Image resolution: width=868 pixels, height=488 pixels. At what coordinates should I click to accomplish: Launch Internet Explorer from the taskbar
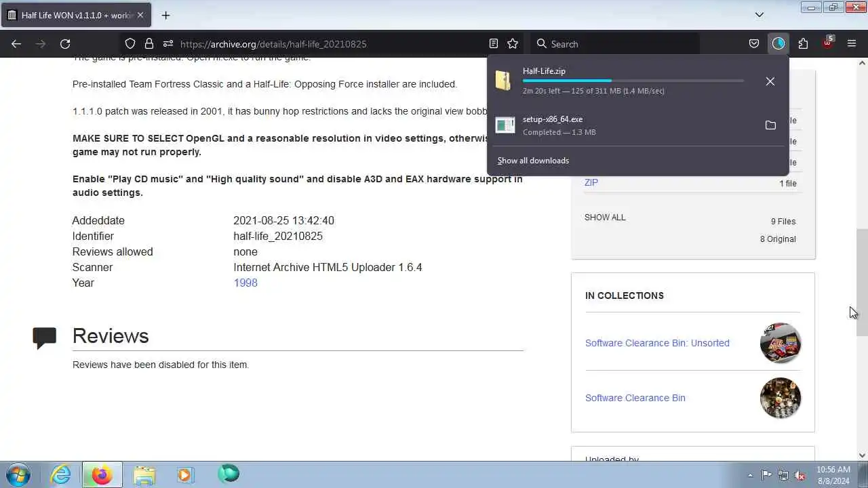click(61, 474)
